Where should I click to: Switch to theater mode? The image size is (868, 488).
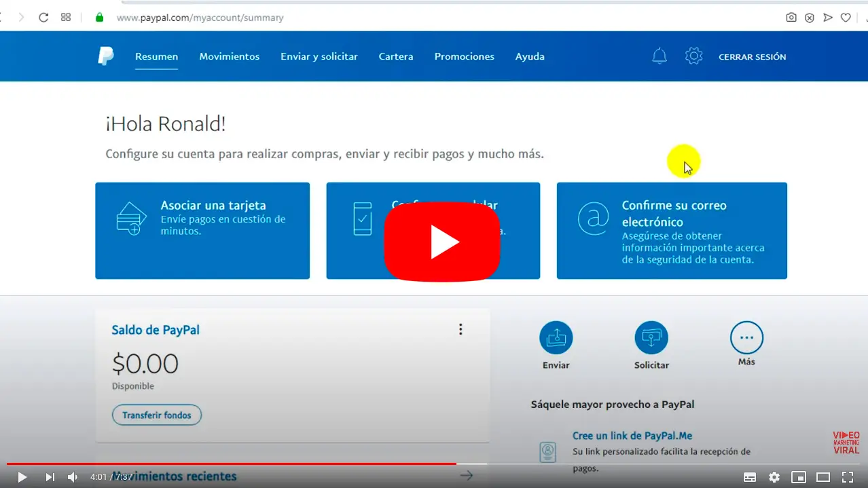click(823, 477)
